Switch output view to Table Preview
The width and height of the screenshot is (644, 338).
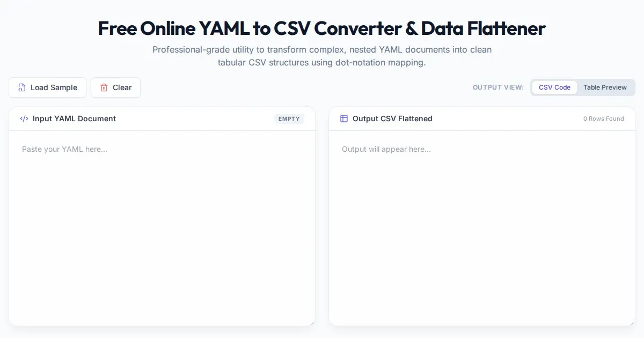tap(605, 87)
